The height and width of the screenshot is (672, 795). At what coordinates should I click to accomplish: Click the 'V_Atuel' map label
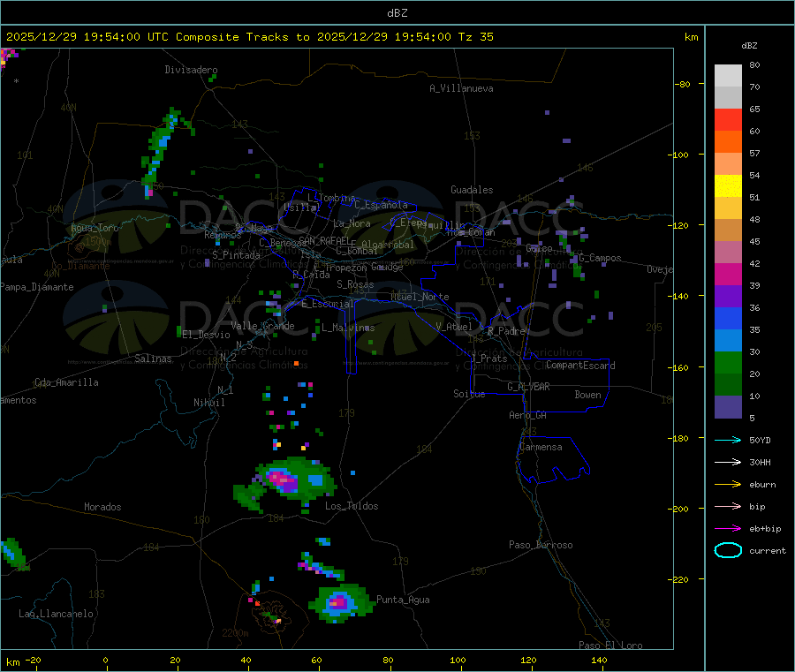tap(454, 327)
